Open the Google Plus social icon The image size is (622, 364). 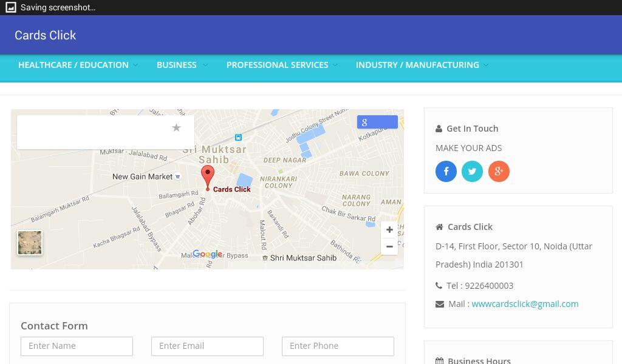pyautogui.click(x=499, y=171)
